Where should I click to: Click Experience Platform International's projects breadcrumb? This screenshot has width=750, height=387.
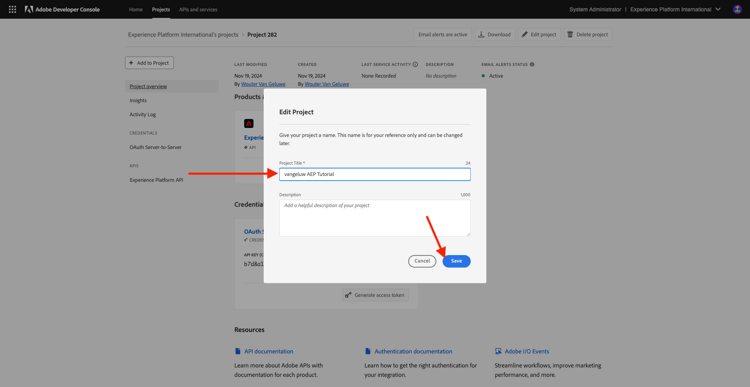pyautogui.click(x=183, y=34)
